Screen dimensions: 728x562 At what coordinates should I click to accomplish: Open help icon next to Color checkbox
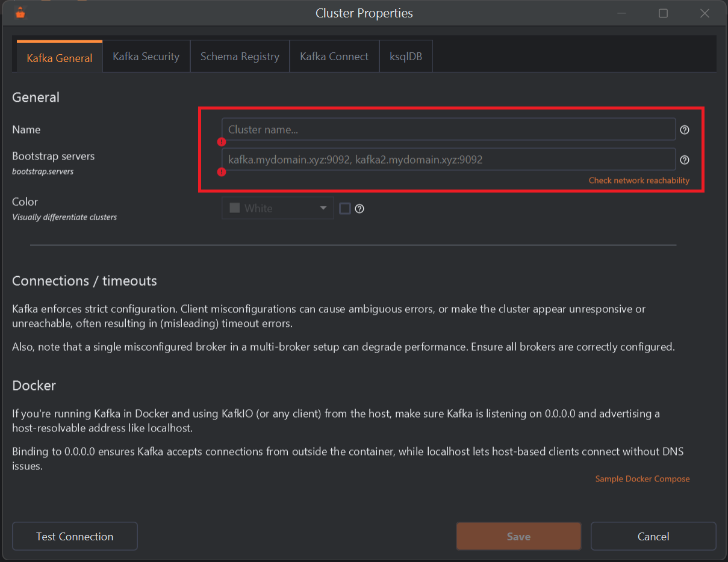click(359, 209)
